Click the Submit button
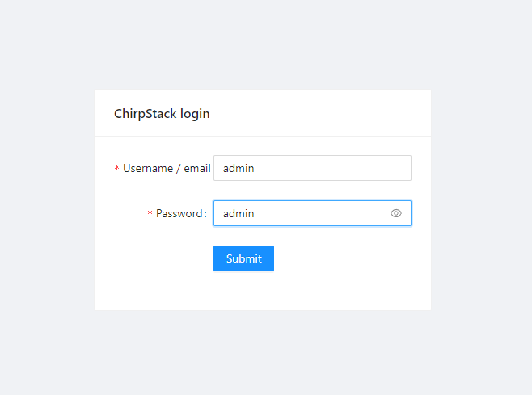532x395 pixels. coord(243,258)
